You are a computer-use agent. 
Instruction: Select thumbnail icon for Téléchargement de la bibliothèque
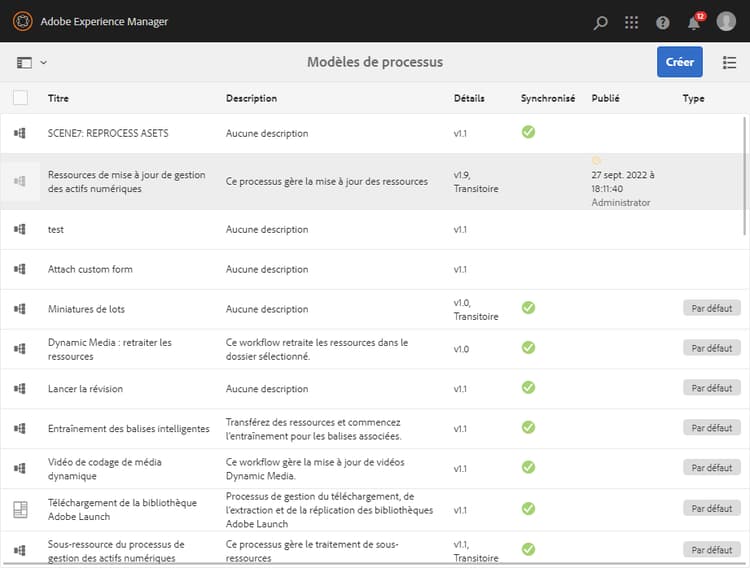point(20,509)
